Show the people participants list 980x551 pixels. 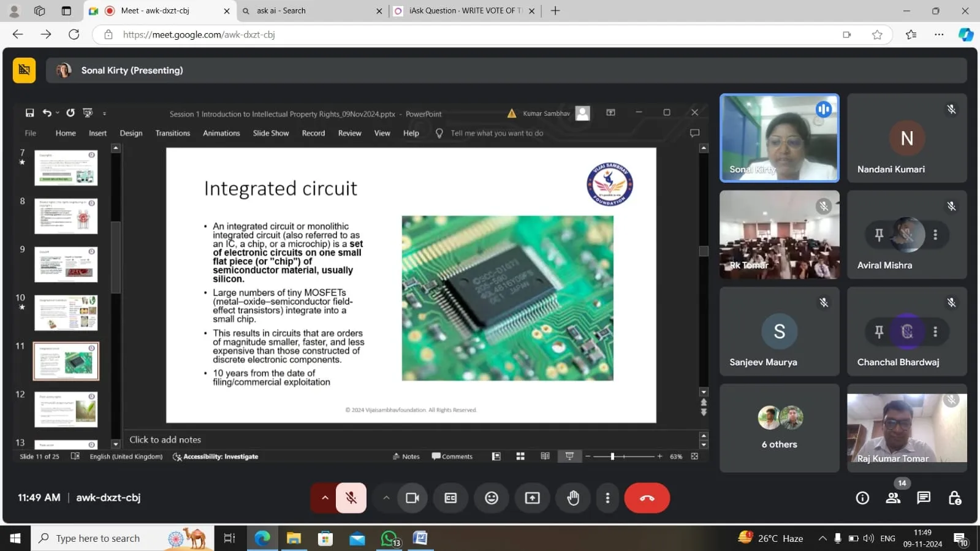(893, 498)
